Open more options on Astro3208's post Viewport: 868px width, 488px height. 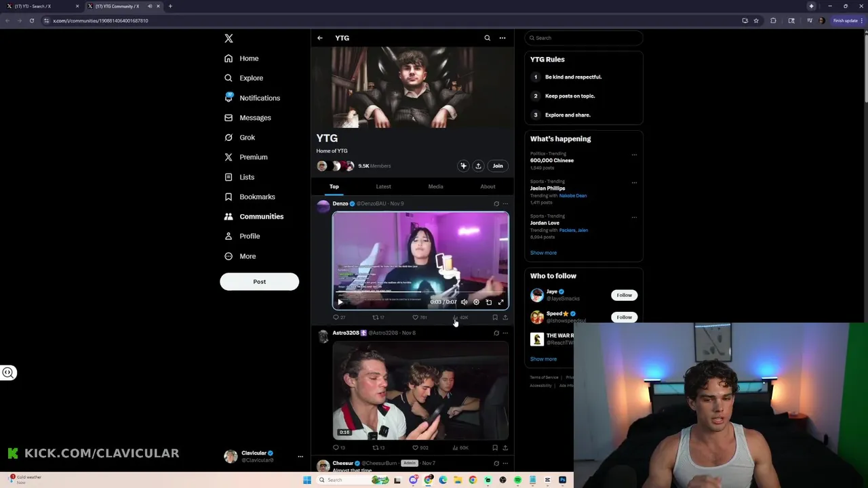505,333
